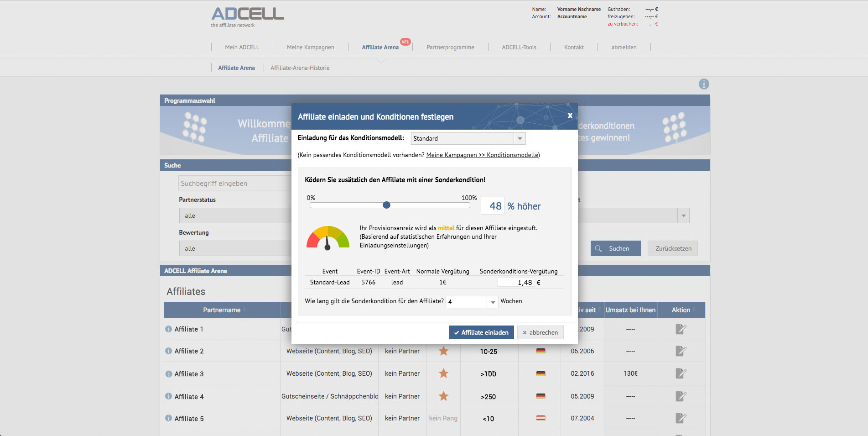Click the 130€ revenue cell
Viewport: 868px width, 436px height.
point(630,373)
